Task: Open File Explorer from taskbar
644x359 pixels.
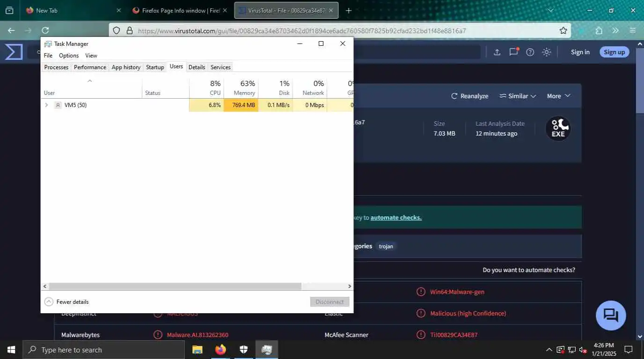Action: [197, 350]
